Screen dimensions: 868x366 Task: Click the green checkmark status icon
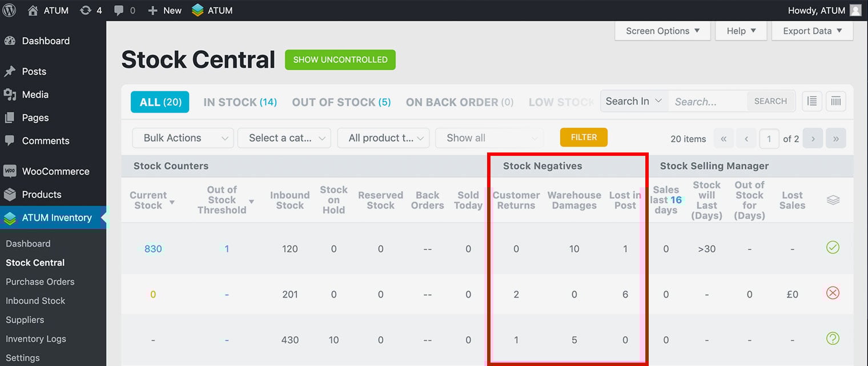833,248
